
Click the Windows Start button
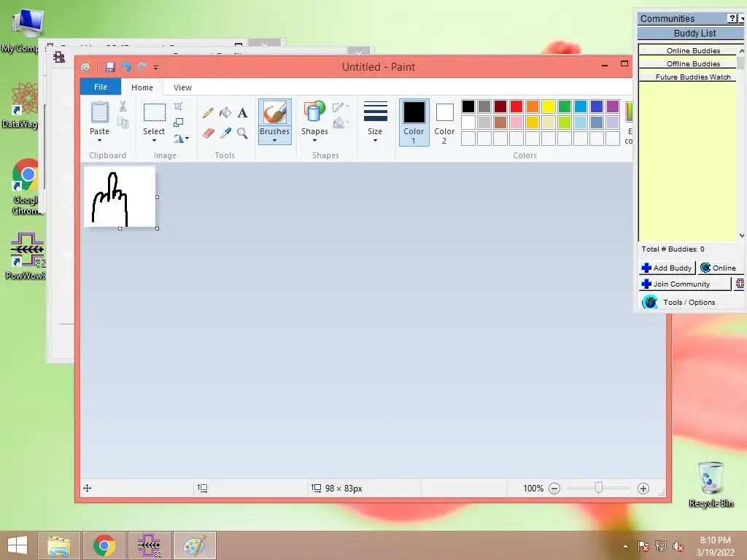coord(18,545)
